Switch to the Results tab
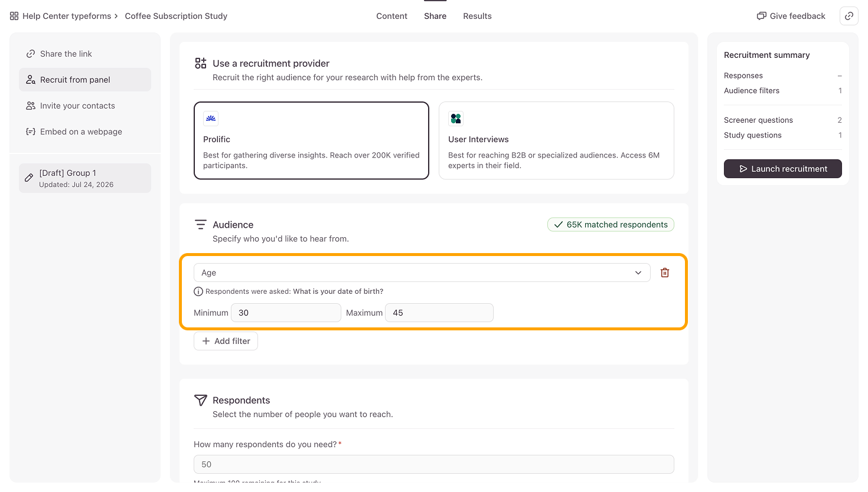 477,16
